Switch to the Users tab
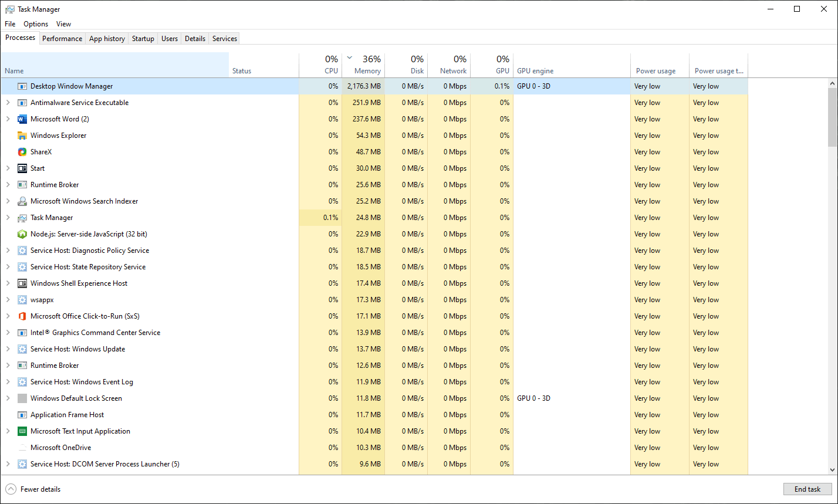Screen dimensions: 838x504 pos(170,39)
